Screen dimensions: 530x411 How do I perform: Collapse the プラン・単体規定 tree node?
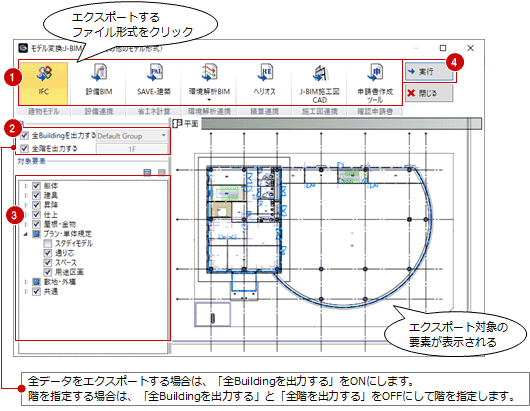pos(26,234)
